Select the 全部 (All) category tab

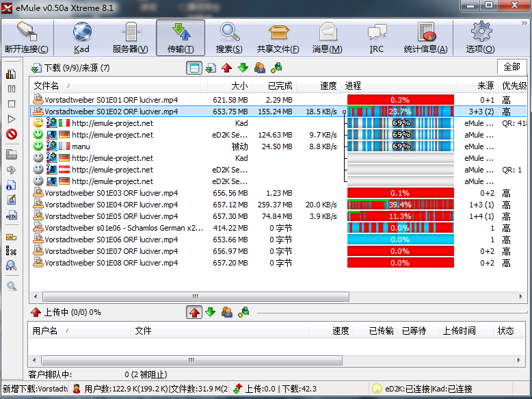(x=511, y=66)
